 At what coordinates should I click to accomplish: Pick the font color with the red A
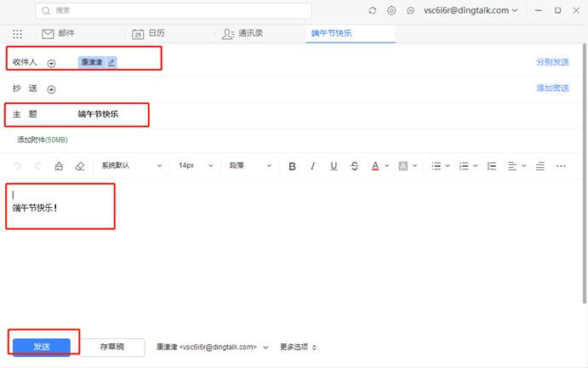click(x=374, y=166)
